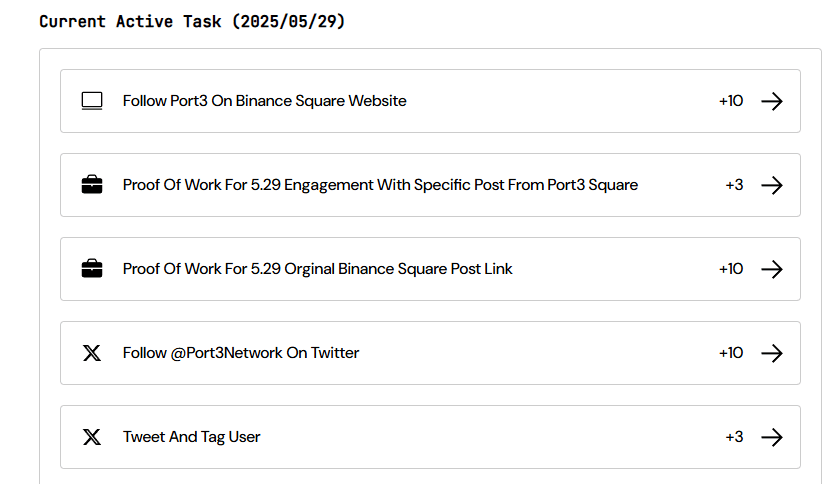Open arrow for Follow Port3 Binance Square task
This screenshot has height=484, width=832.
pos(771,101)
